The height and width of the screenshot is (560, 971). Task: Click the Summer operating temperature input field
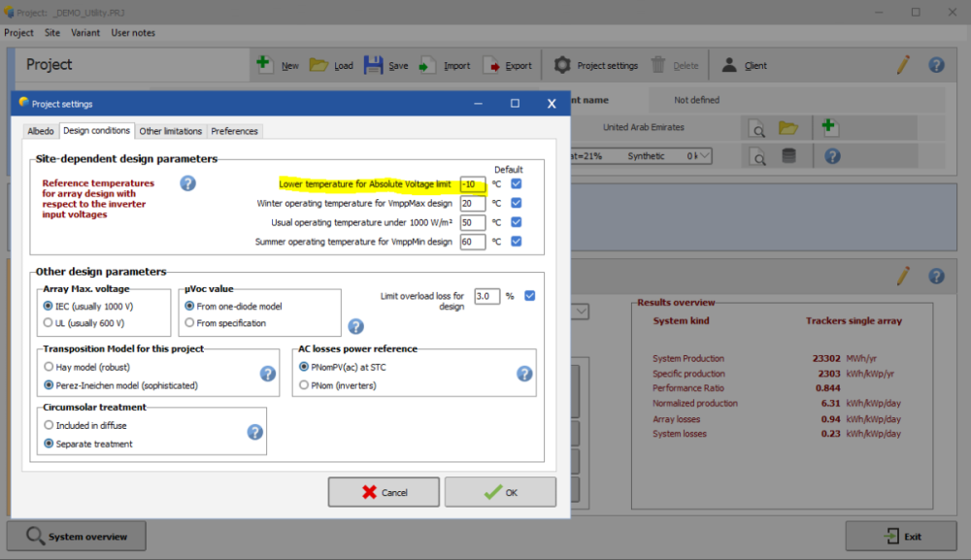[x=472, y=242]
